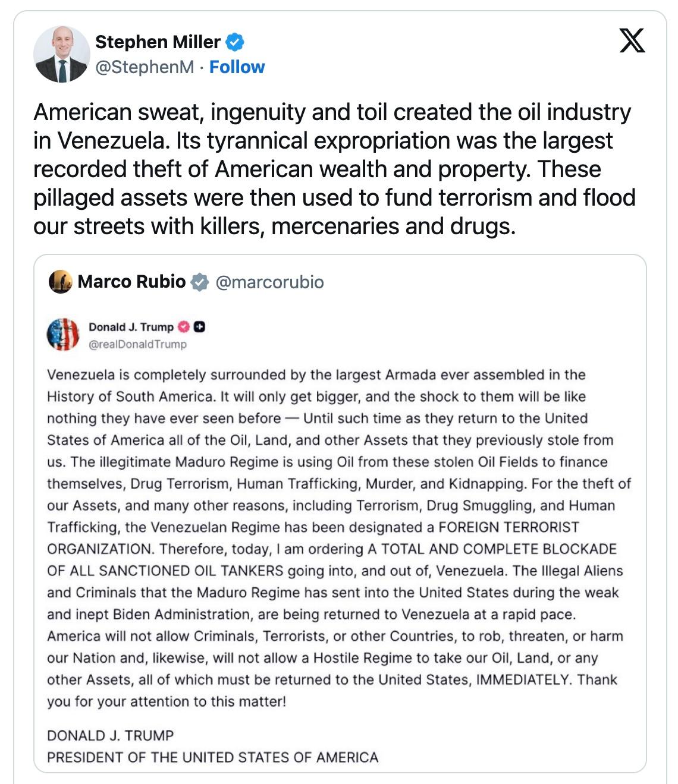Click Stephen Miller's blue verified badge
The image size is (678, 784).
click(236, 42)
